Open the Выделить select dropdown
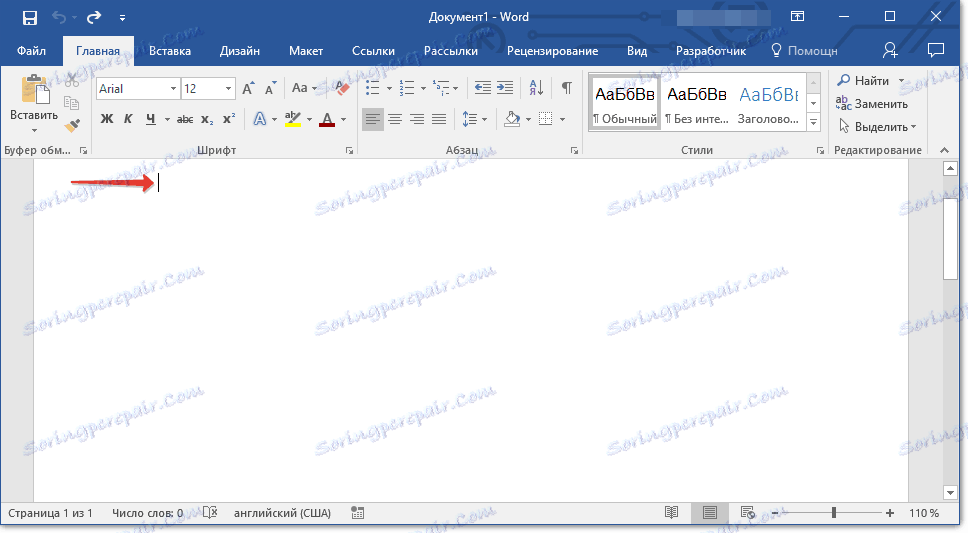The image size is (968, 533). click(x=877, y=127)
